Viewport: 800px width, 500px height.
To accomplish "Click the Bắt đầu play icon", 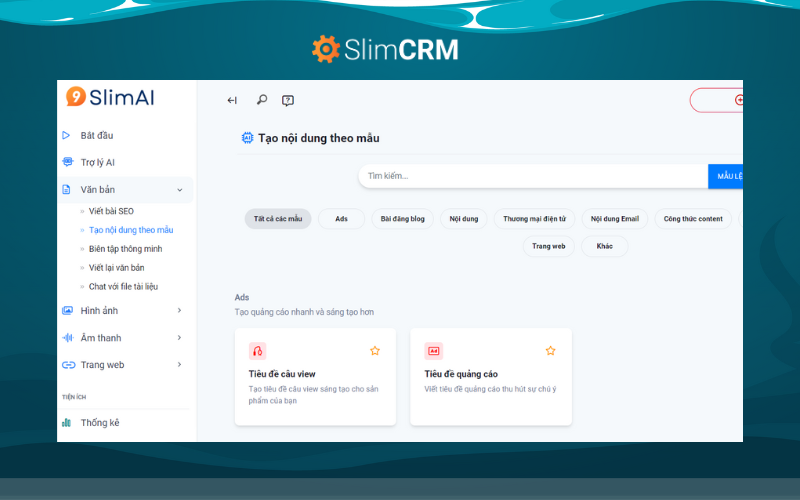I will (67, 135).
